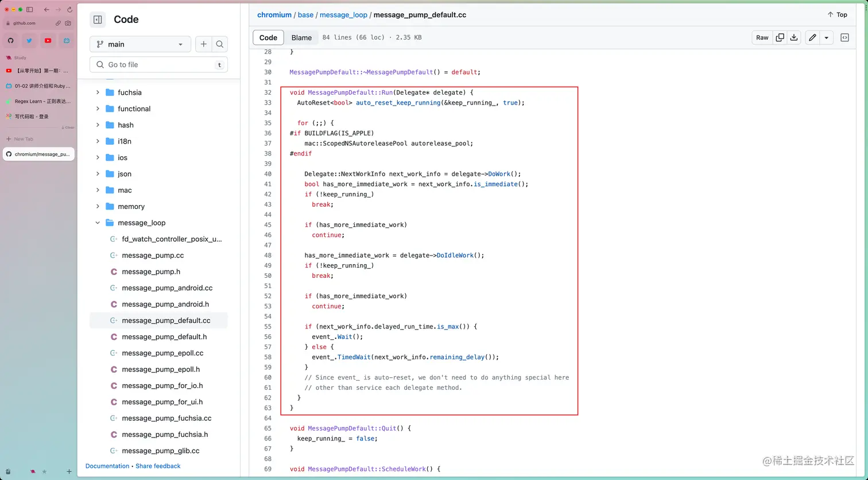Click the add file plus button
The image size is (868, 480).
pyautogui.click(x=203, y=44)
